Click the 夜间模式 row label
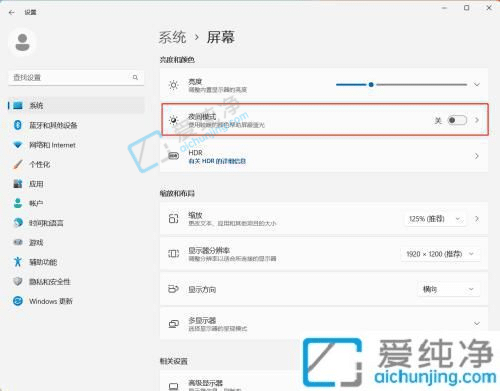 click(202, 117)
